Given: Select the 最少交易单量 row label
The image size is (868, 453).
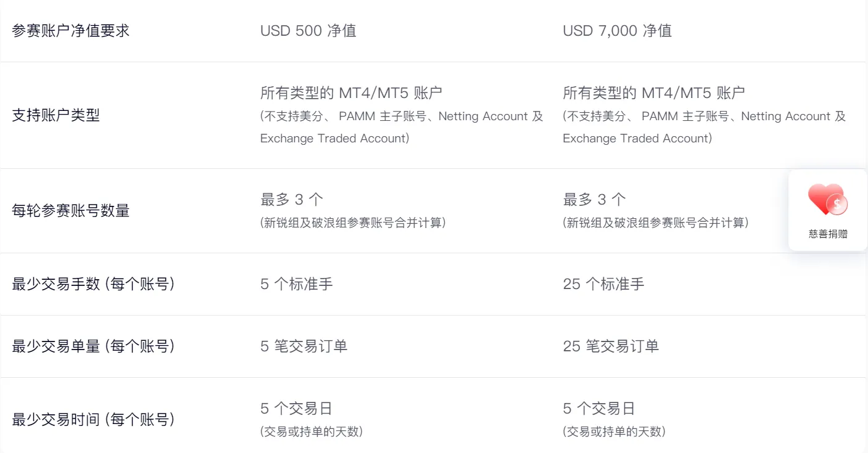Looking at the screenshot, I should 93,346.
